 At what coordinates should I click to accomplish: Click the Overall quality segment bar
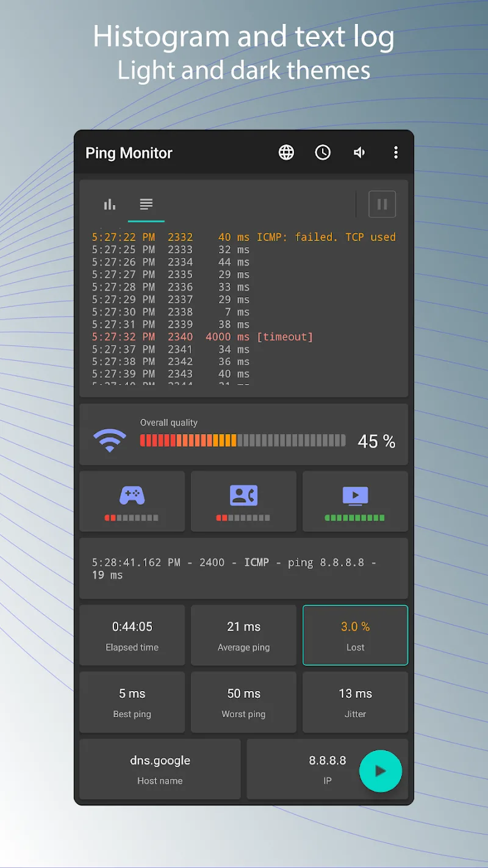[x=243, y=440]
